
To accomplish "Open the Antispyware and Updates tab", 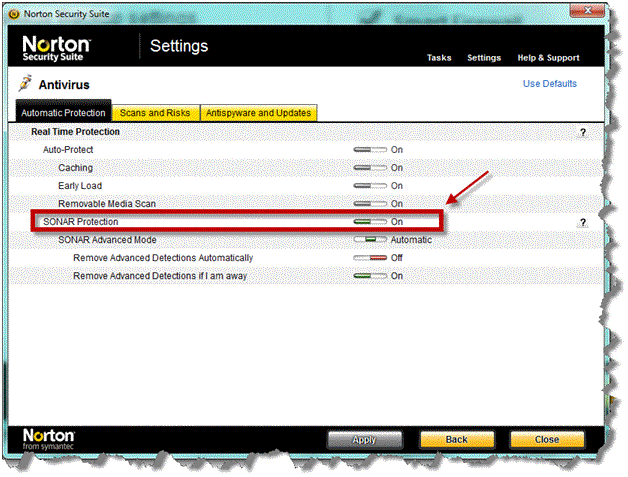I will (x=258, y=113).
